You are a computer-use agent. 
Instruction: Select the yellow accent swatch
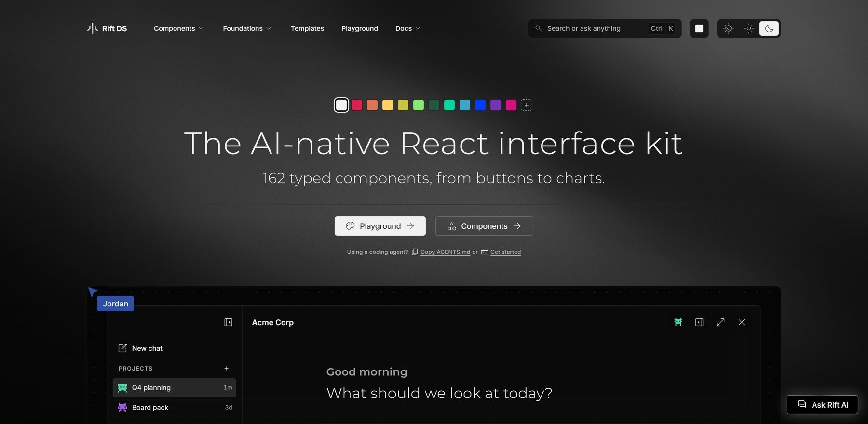pyautogui.click(x=388, y=105)
